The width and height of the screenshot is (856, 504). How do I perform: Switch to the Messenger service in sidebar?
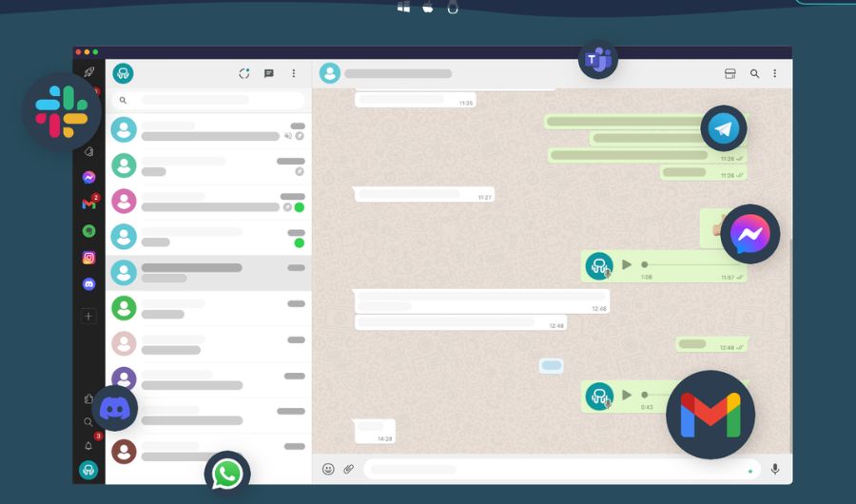[88, 178]
